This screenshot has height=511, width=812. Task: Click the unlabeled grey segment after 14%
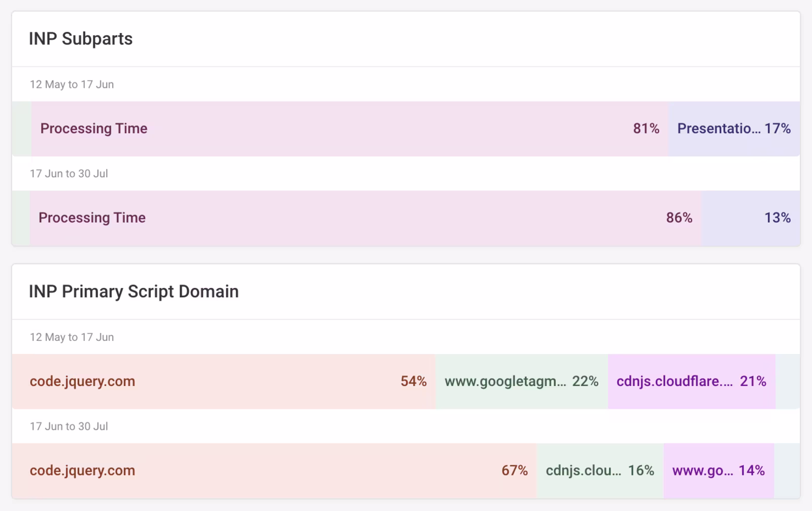pyautogui.click(x=787, y=471)
